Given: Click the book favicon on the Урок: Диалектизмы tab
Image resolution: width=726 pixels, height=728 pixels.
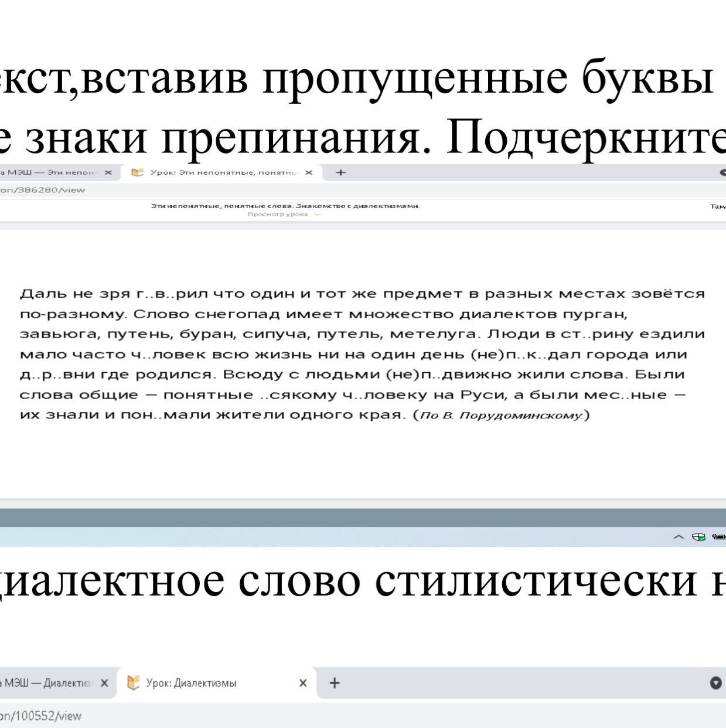Looking at the screenshot, I should click(134, 683).
